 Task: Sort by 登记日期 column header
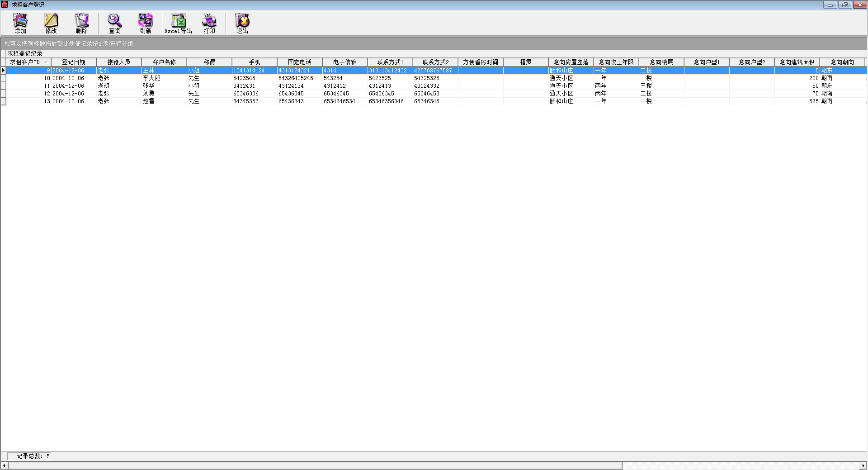click(74, 62)
